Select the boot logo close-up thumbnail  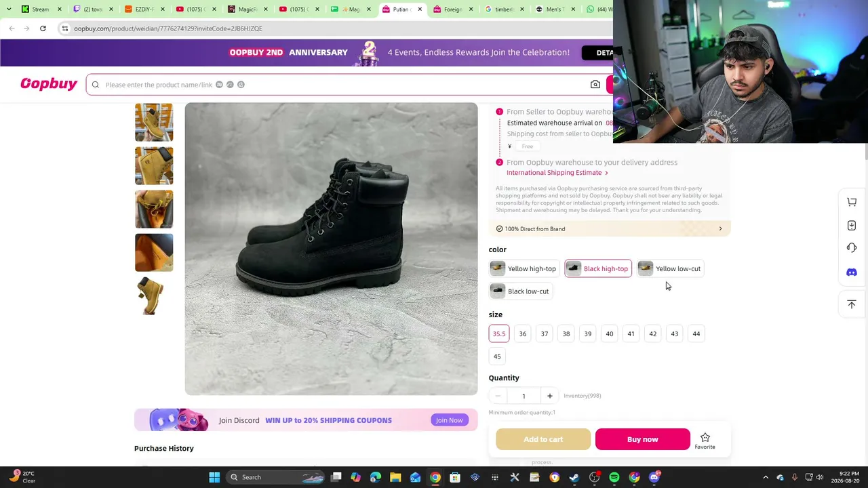point(154,166)
